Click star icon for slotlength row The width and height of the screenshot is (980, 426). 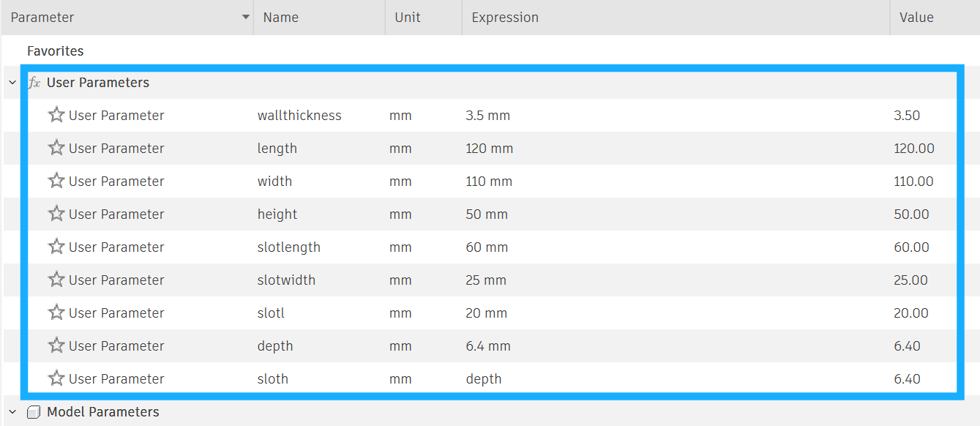[56, 247]
